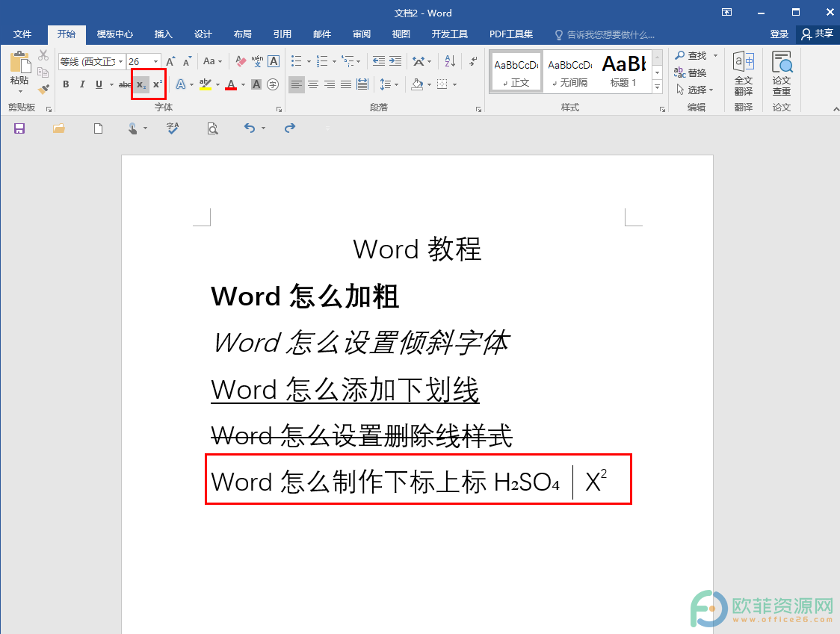Toggle character shading (gray A)
Image resolution: width=840 pixels, height=634 pixels.
coord(256,84)
